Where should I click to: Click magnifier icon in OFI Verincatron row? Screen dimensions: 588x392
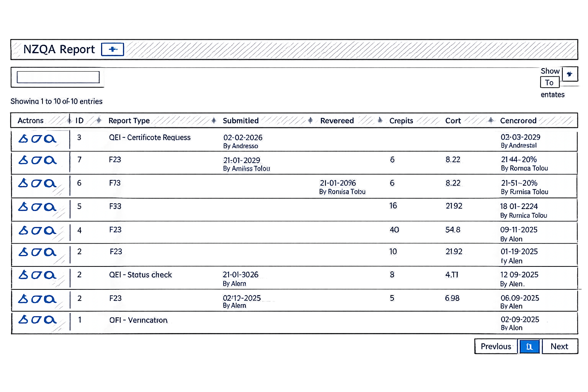coord(50,319)
